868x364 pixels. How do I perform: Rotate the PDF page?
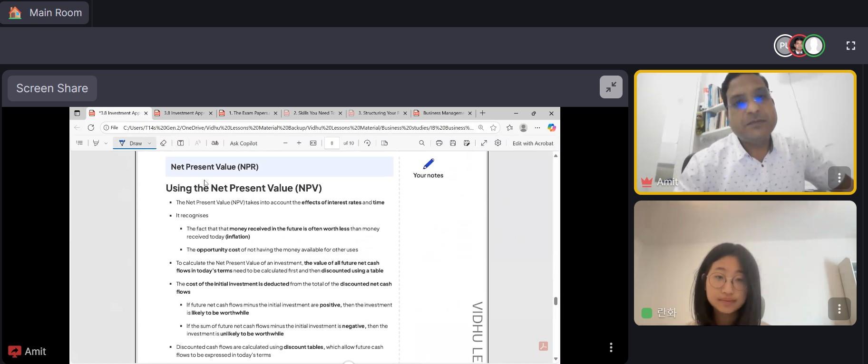click(367, 143)
